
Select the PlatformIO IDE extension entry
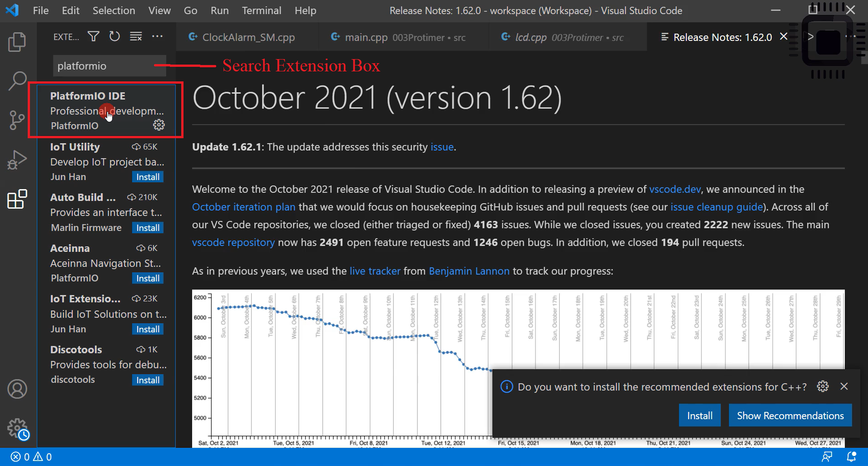106,110
